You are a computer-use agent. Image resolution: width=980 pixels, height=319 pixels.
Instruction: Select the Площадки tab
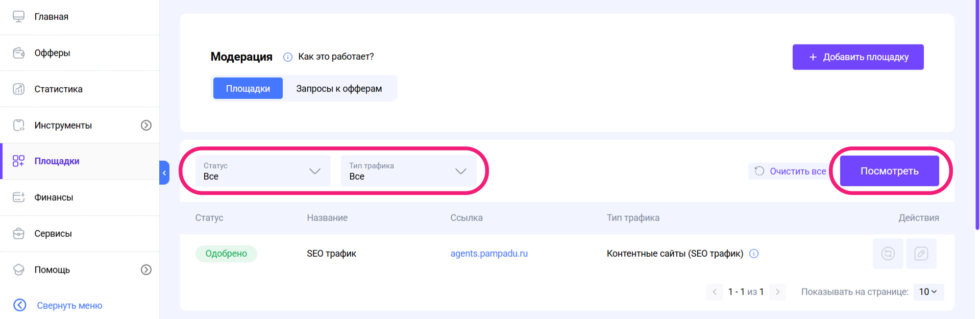(248, 88)
